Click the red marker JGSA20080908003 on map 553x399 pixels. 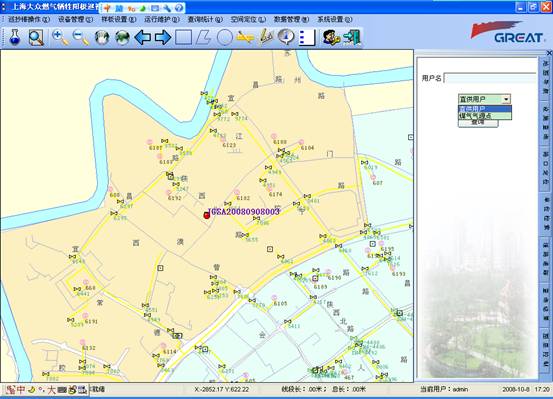pyautogui.click(x=207, y=215)
